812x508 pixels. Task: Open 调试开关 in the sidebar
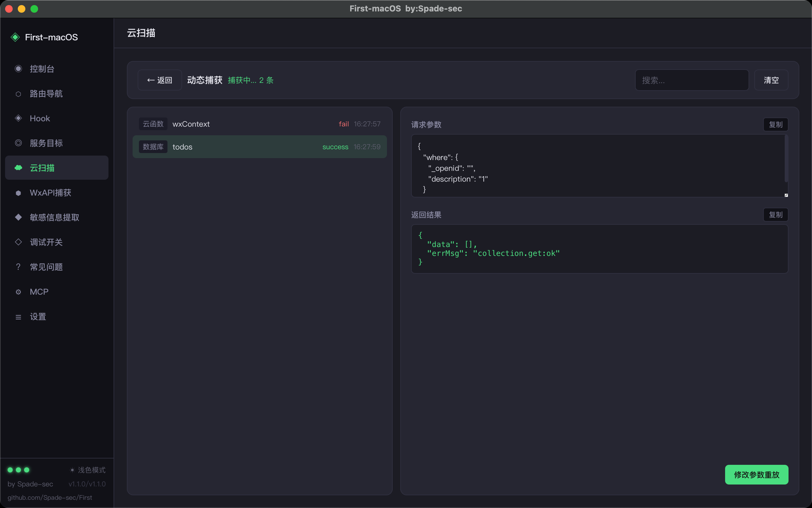(x=57, y=242)
